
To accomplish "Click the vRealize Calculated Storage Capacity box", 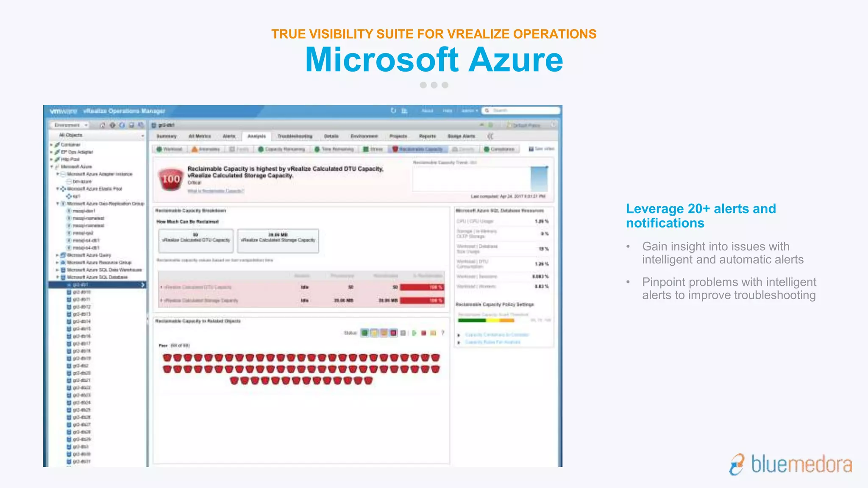I will [x=278, y=241].
